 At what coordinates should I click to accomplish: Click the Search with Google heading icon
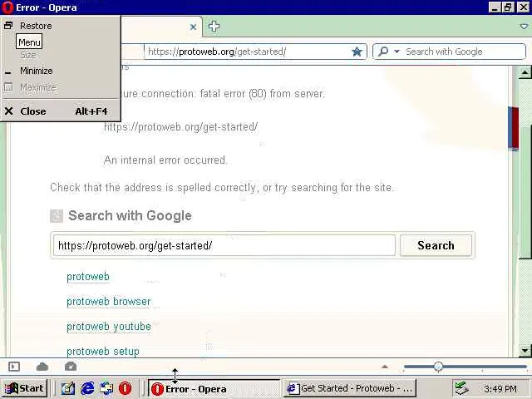[x=57, y=216]
